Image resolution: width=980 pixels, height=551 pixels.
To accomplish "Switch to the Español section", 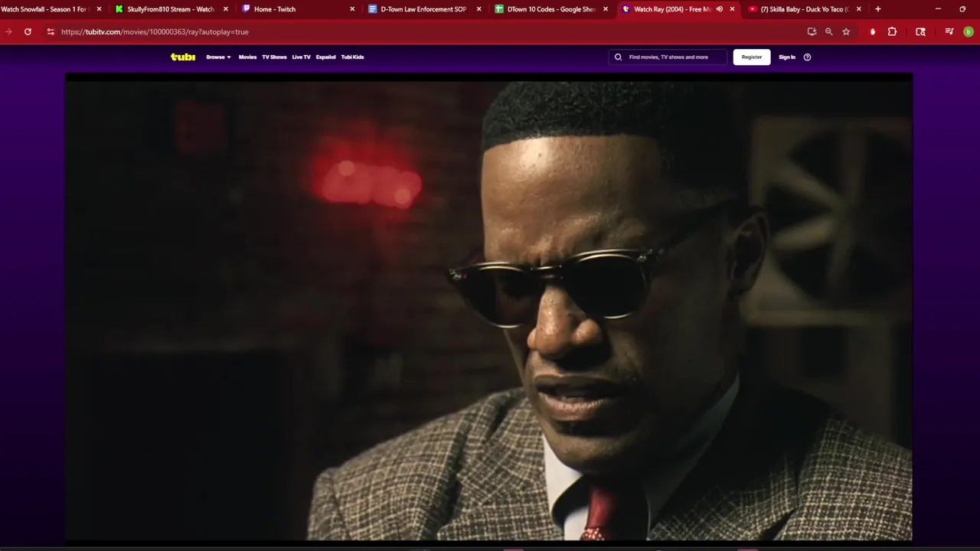I will click(x=325, y=57).
